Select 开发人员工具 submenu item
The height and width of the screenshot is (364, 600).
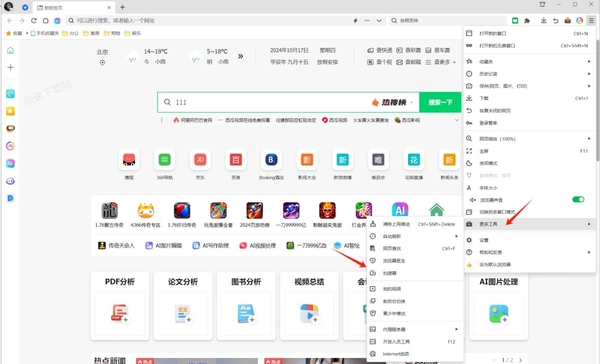coord(414,341)
